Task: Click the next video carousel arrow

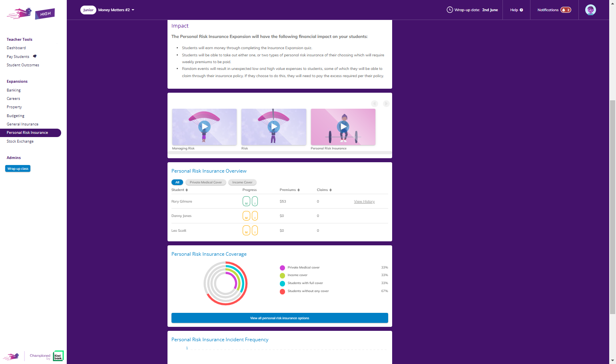Action: click(386, 103)
